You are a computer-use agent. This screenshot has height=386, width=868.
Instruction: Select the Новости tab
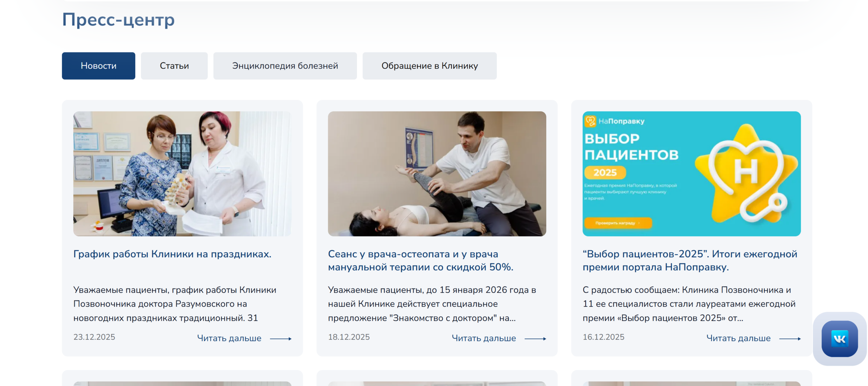[98, 66]
